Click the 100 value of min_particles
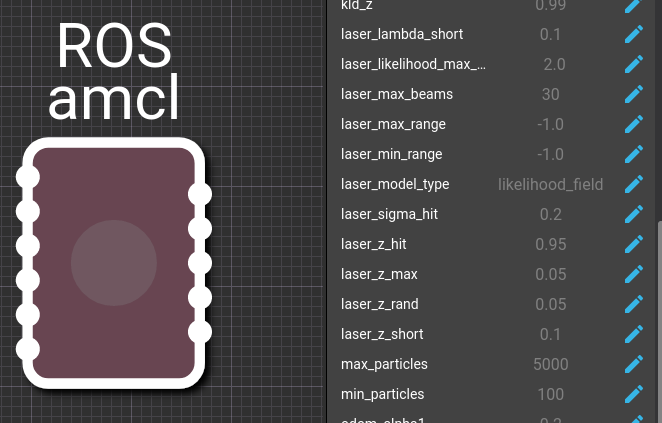Screen dimensions: 662x423 coord(551,394)
